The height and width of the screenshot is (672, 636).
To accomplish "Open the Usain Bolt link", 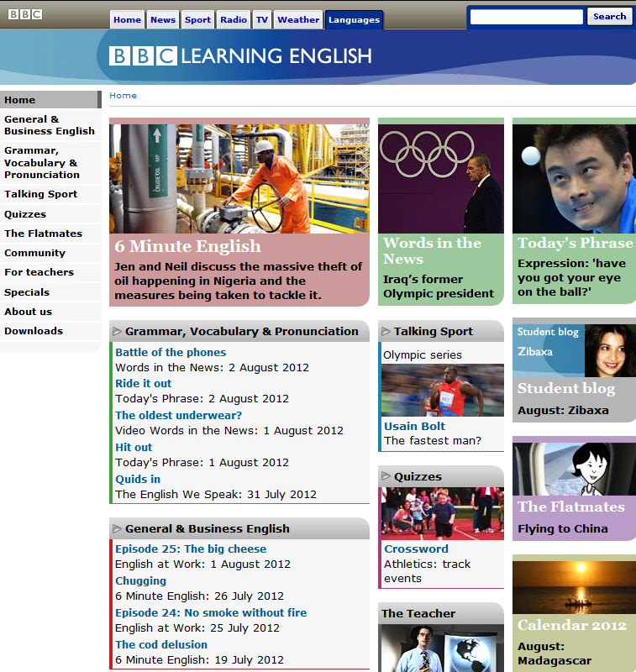I will coord(414,426).
